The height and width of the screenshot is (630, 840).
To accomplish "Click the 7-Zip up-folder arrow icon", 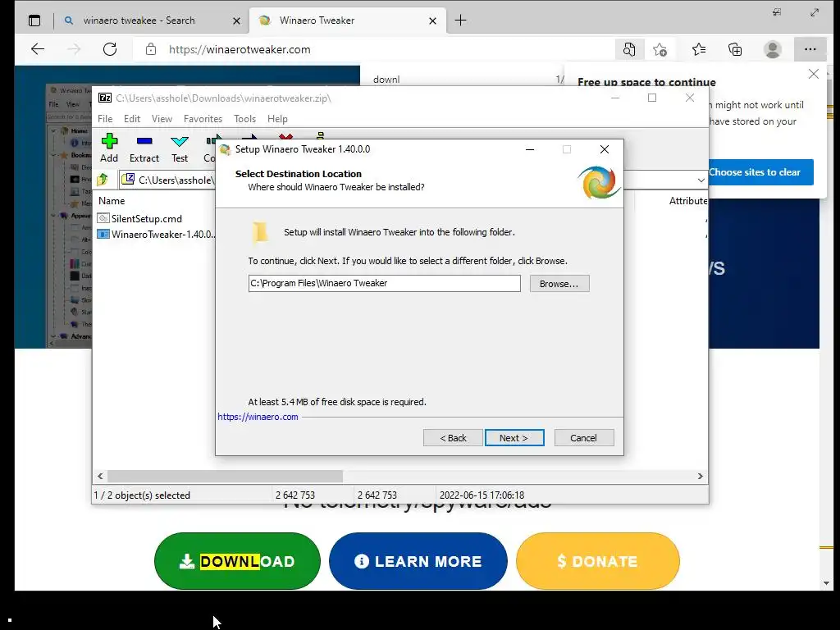I will [103, 180].
